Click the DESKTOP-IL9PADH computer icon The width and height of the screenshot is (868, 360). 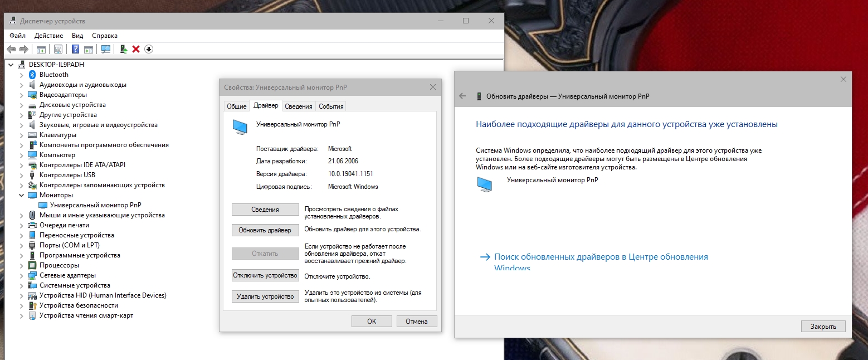click(22, 65)
